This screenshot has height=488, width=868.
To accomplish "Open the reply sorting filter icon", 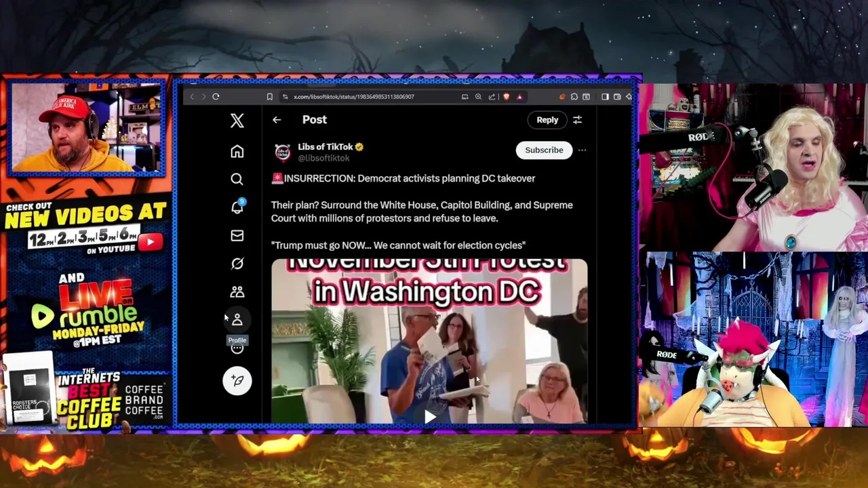I will click(577, 120).
